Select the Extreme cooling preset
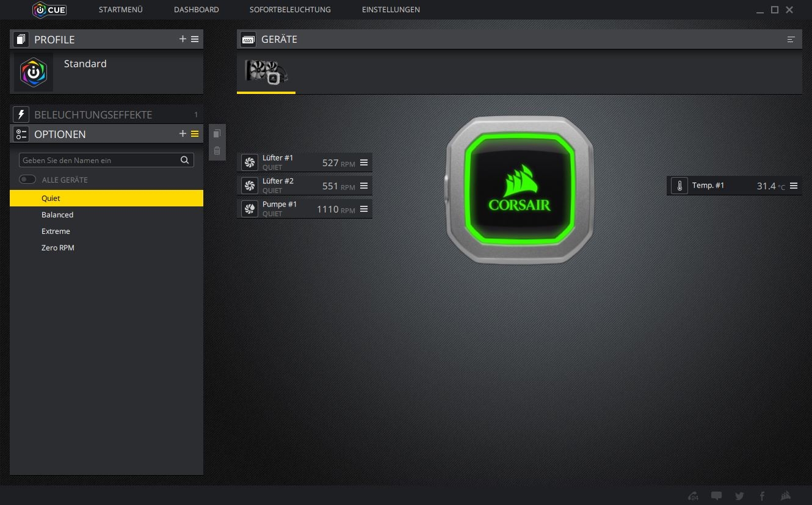Screen dimensions: 812x505 tap(106, 231)
